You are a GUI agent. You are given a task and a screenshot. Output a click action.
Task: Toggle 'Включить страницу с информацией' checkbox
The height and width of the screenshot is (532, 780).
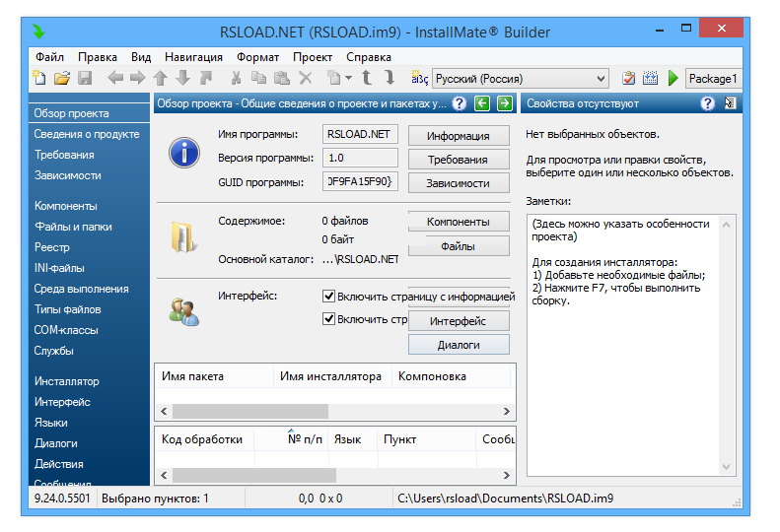(x=328, y=297)
